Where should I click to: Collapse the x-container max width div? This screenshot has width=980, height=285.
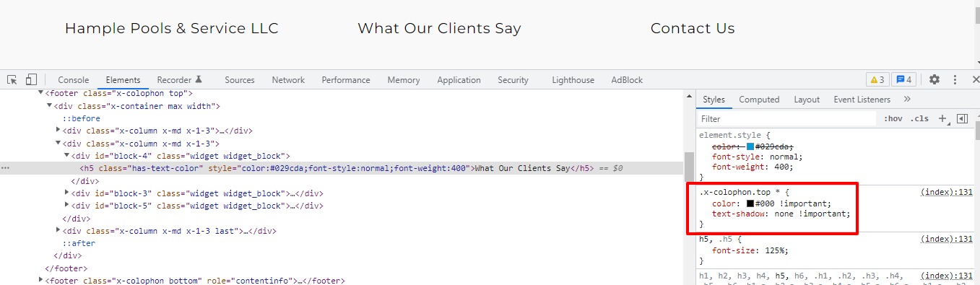pyautogui.click(x=49, y=106)
